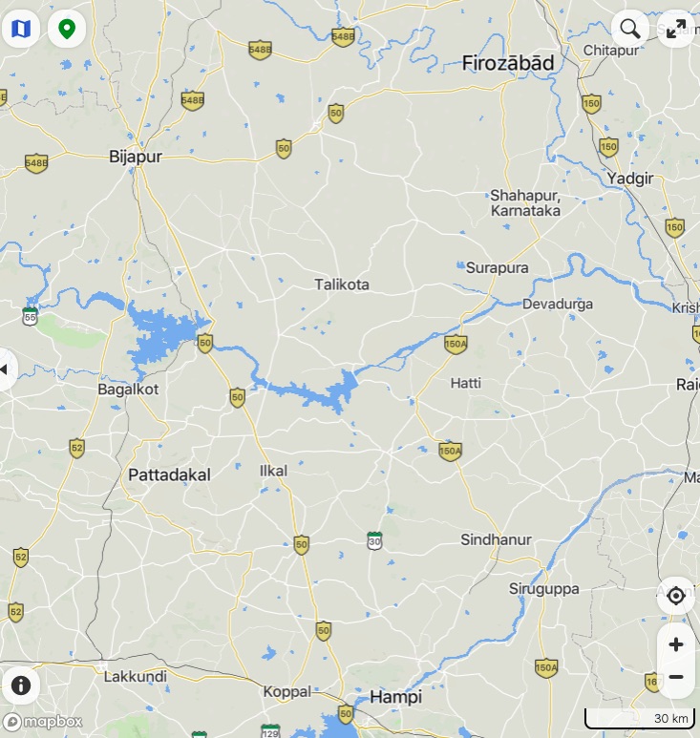
Task: Zoom out with the minus button
Action: pyautogui.click(x=676, y=677)
